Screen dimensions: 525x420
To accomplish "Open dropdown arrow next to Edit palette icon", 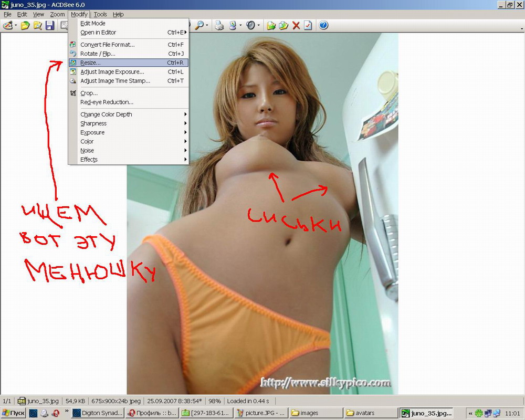I will click(16, 25).
